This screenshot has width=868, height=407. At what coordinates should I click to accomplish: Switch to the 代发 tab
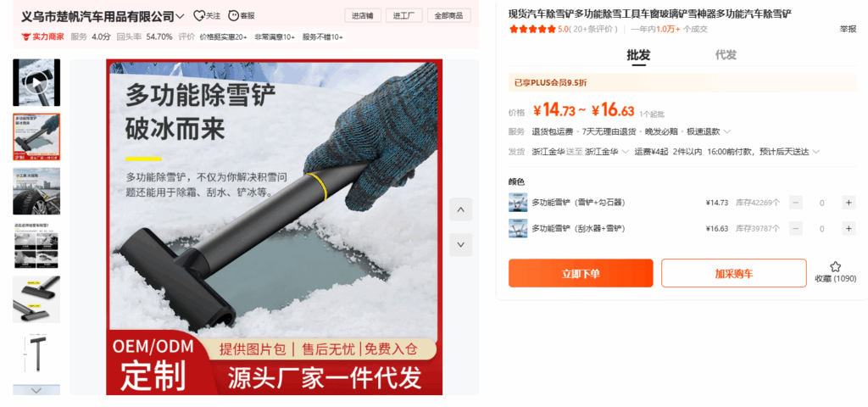tap(726, 55)
